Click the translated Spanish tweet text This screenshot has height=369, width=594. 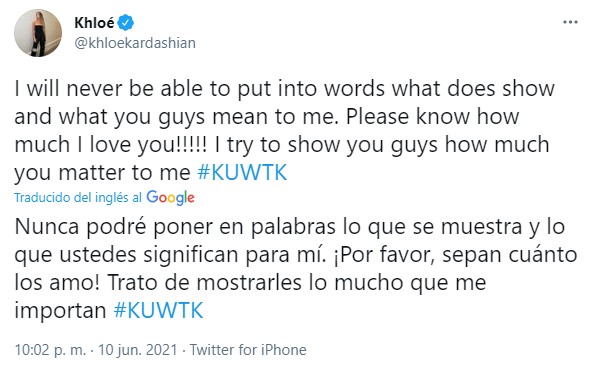296,269
